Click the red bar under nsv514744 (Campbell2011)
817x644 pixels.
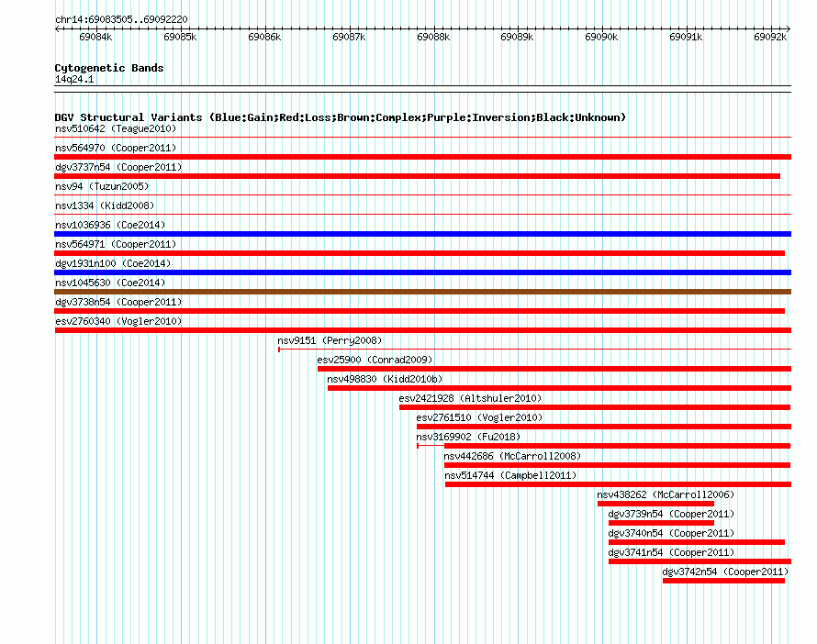(x=618, y=484)
